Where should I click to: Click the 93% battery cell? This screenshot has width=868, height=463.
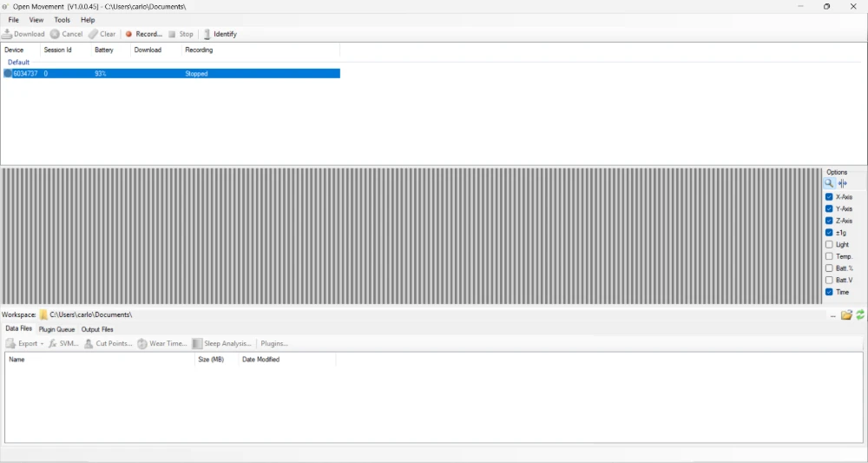(100, 73)
